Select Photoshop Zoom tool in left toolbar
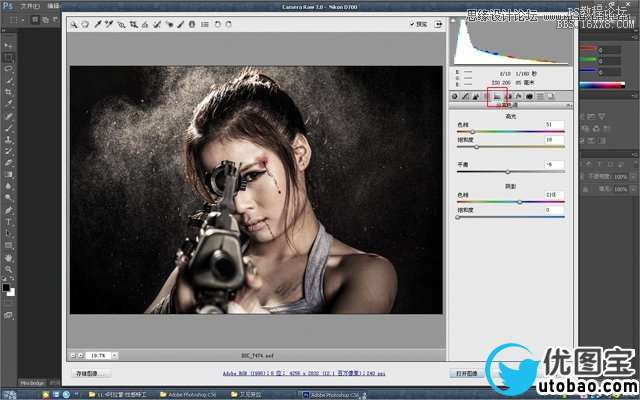The width and height of the screenshot is (640, 400). click(9, 269)
